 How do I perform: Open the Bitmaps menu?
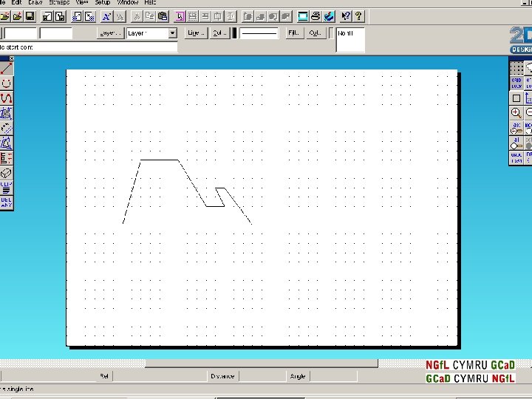tap(59, 2)
